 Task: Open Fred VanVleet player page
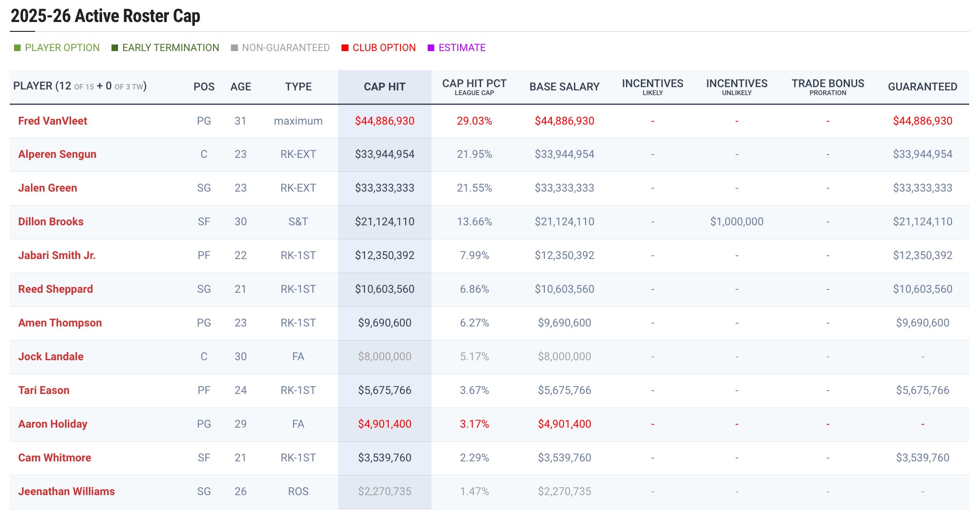52,121
